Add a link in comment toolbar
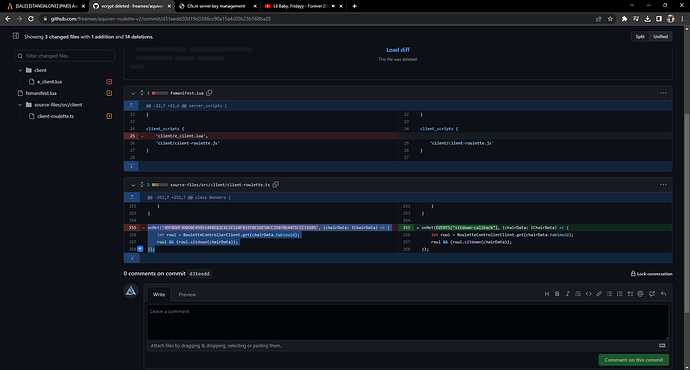The height and width of the screenshot is (370, 690). click(x=599, y=294)
